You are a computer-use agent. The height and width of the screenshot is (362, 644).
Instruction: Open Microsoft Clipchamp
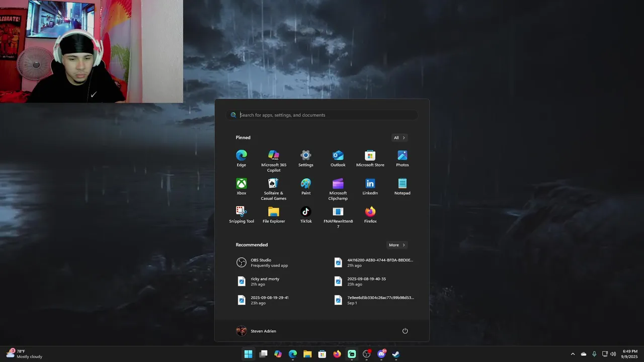pos(338,189)
